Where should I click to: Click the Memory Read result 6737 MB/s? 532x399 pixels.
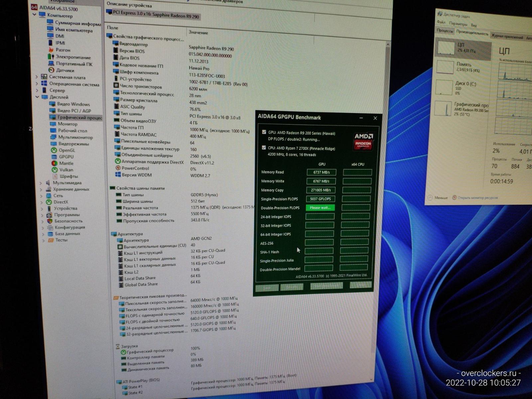pyautogui.click(x=321, y=172)
